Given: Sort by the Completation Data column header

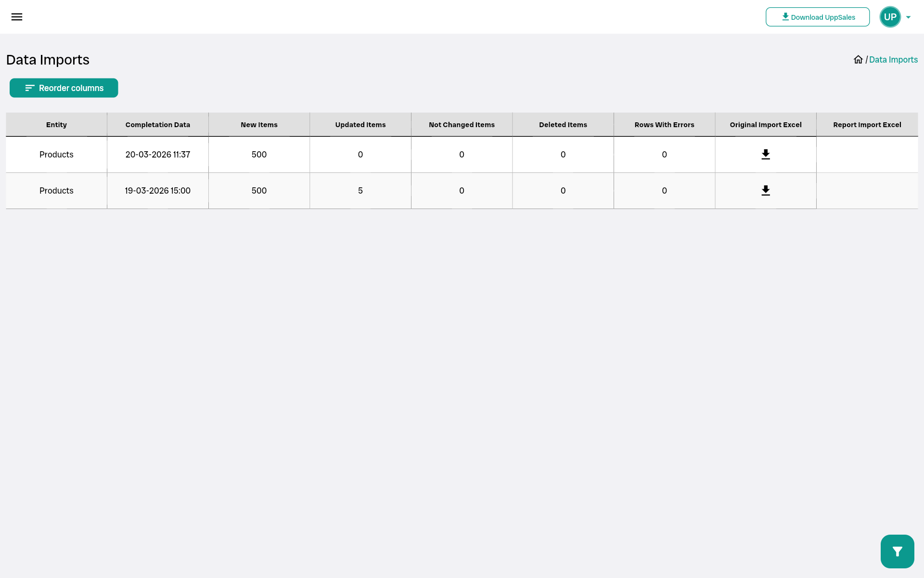Looking at the screenshot, I should [157, 124].
